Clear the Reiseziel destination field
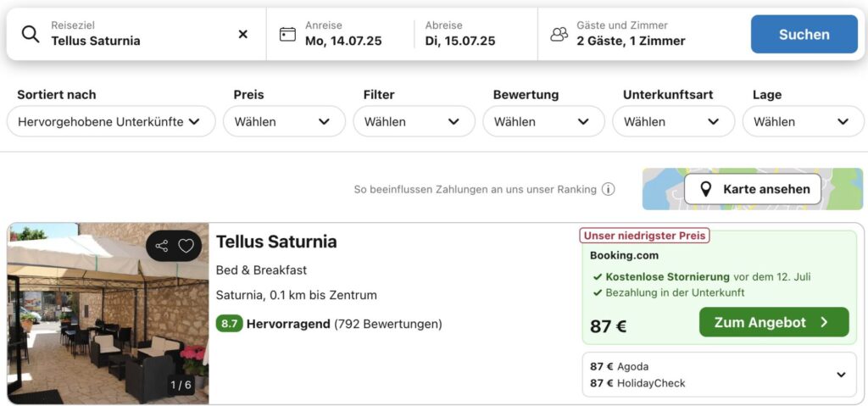The image size is (868, 406). coord(243,34)
